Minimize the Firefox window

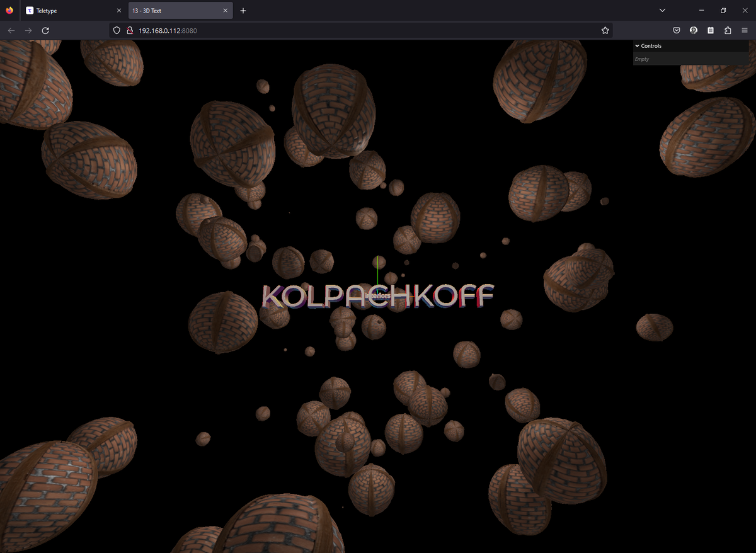[x=701, y=11]
